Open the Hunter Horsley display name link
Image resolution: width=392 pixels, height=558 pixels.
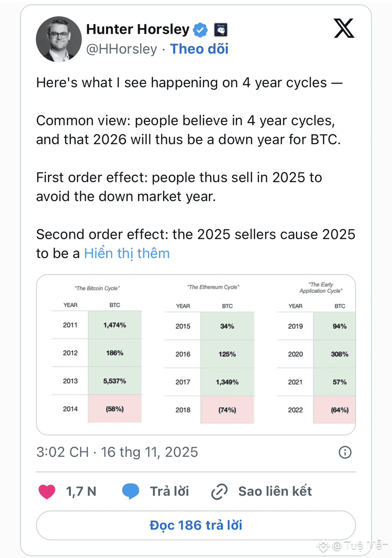pyautogui.click(x=138, y=29)
